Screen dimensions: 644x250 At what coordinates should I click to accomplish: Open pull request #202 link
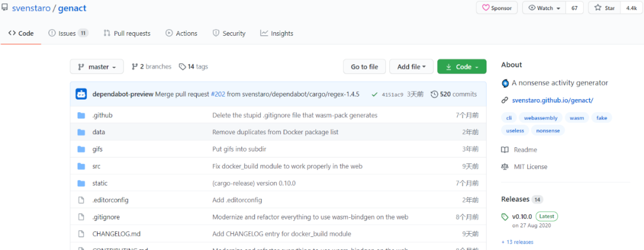point(218,94)
